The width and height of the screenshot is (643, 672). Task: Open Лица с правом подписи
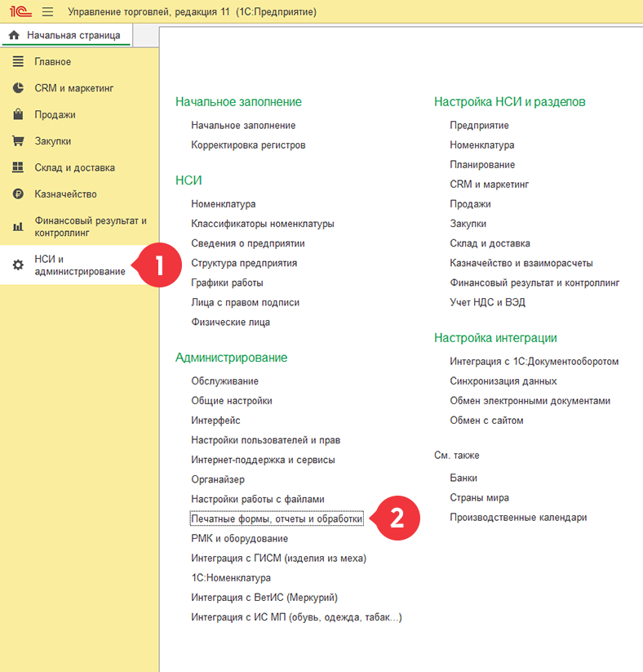(x=245, y=303)
